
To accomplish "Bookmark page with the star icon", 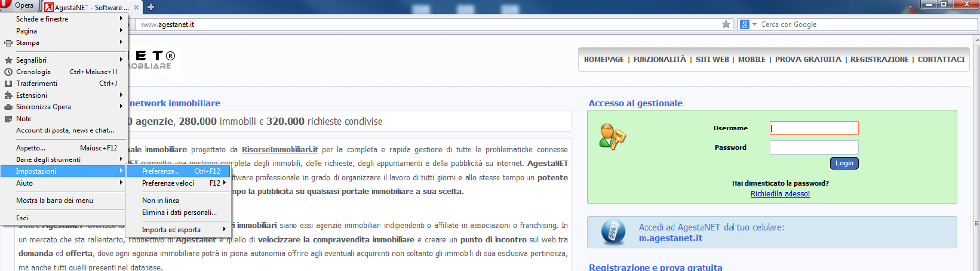I will (726, 24).
